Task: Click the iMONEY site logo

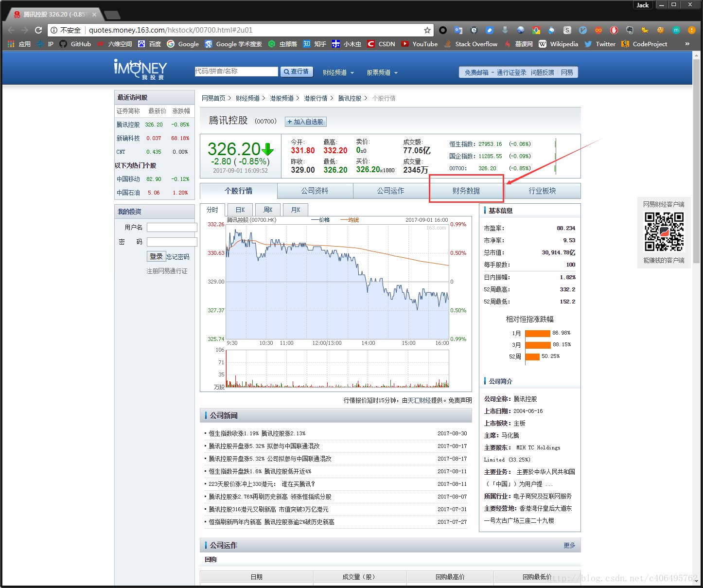Action: (141, 70)
